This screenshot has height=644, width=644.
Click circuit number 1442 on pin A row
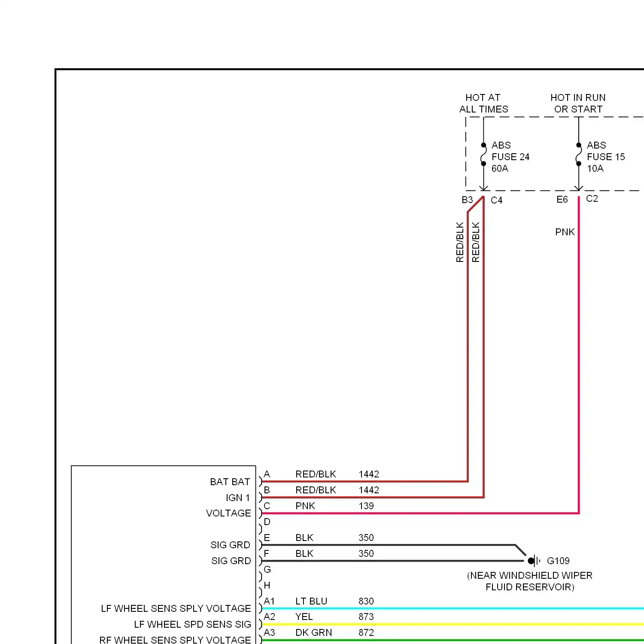[x=369, y=474]
